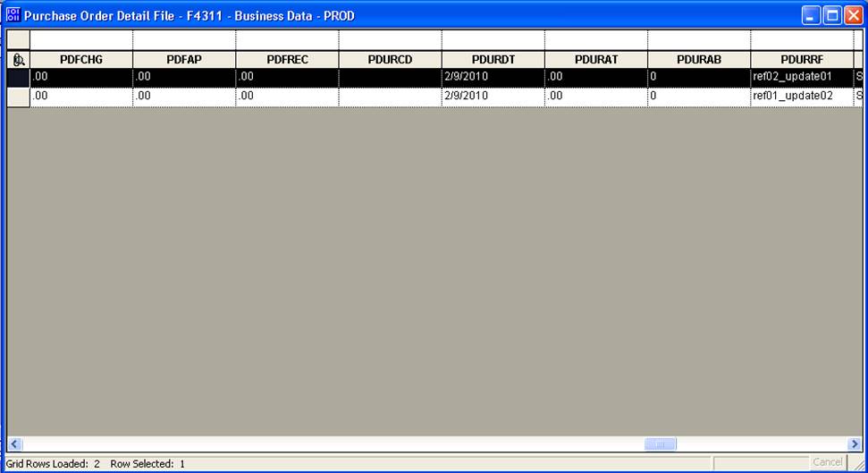
Task: Click PDFAP .00 value in ref02_update01 row
Action: coord(184,77)
